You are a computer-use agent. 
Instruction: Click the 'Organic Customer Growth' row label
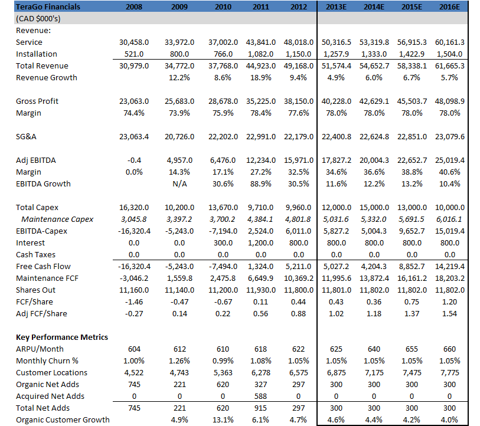[62, 420]
